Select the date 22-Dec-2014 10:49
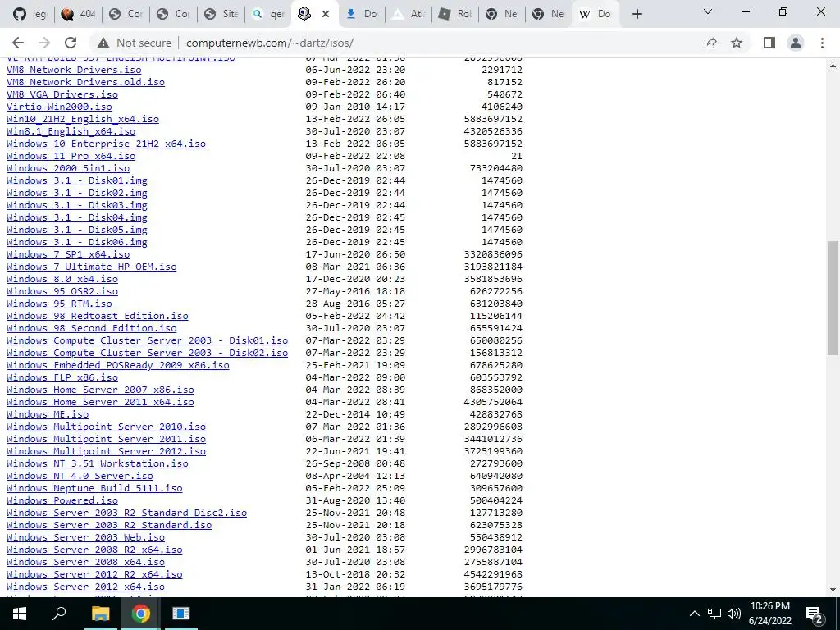This screenshot has width=840, height=630. [x=355, y=414]
